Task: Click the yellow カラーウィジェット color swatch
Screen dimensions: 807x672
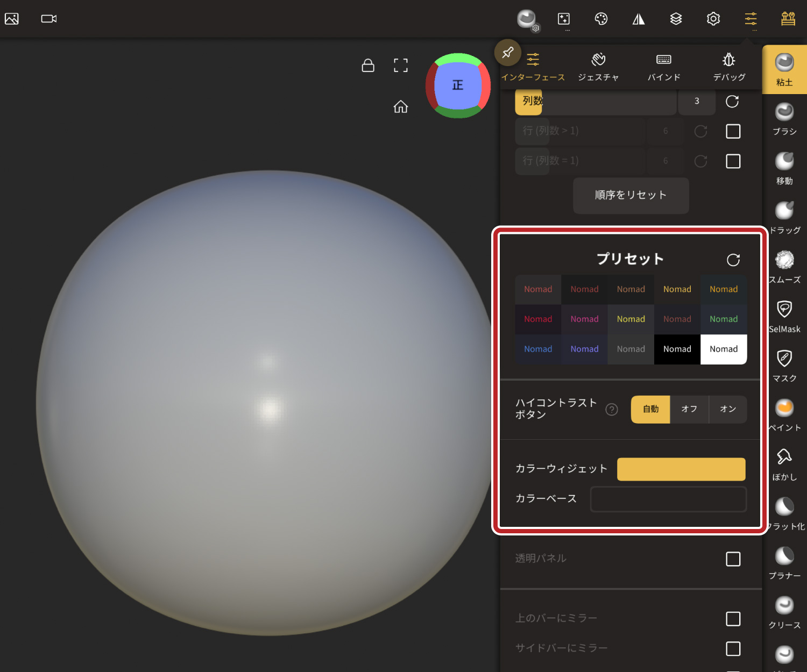Action: tap(681, 469)
